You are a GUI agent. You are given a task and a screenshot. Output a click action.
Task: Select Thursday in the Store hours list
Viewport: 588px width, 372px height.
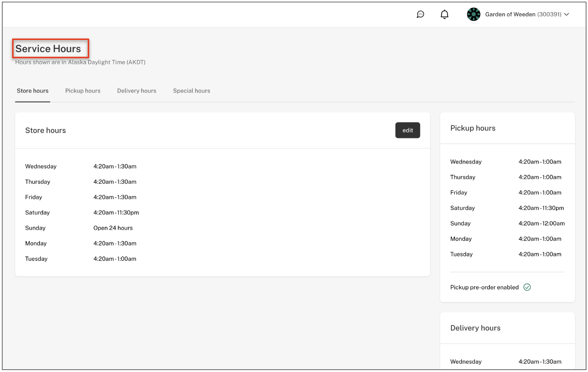coord(38,182)
